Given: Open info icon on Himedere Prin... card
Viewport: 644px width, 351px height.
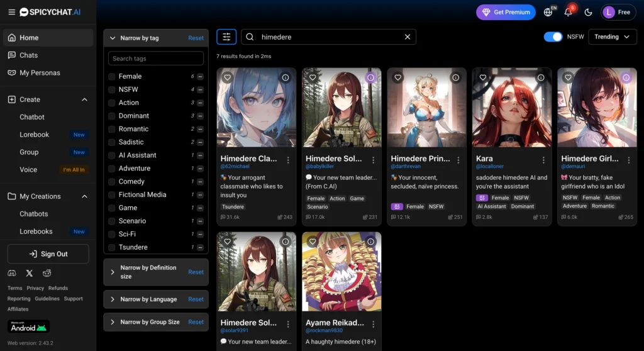Looking at the screenshot, I should click(456, 77).
